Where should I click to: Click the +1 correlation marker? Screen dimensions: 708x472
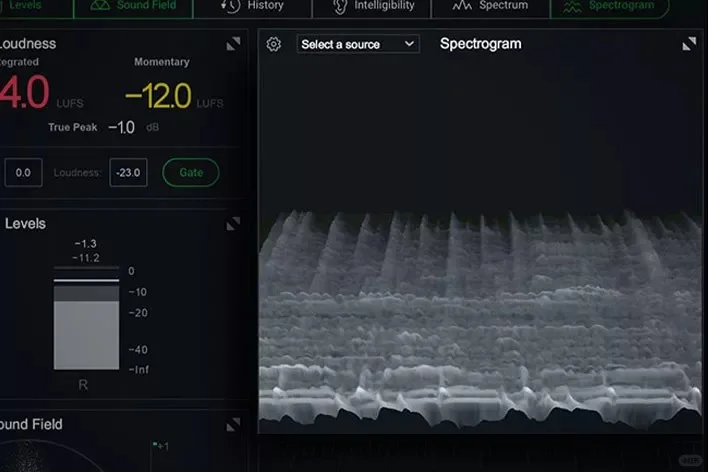161,446
